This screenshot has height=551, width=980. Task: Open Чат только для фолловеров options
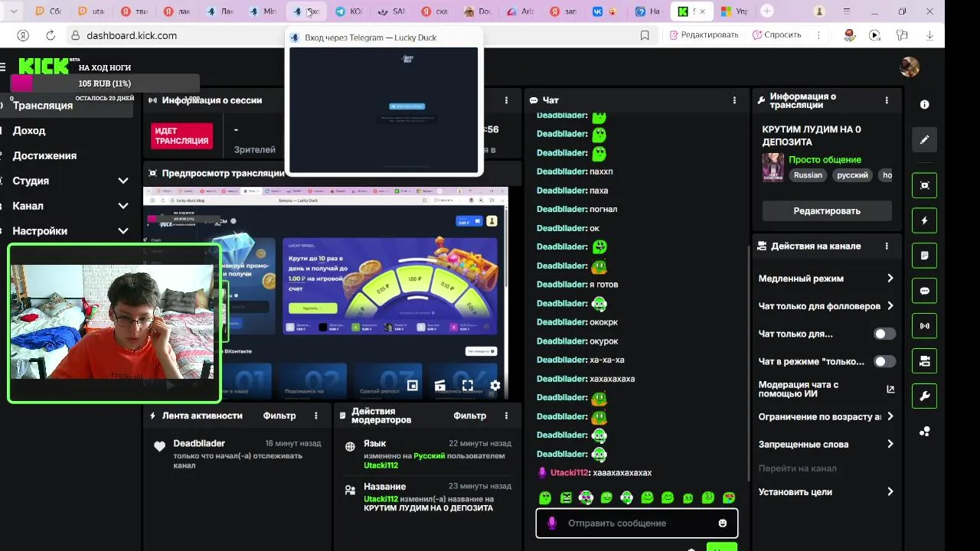tap(825, 306)
